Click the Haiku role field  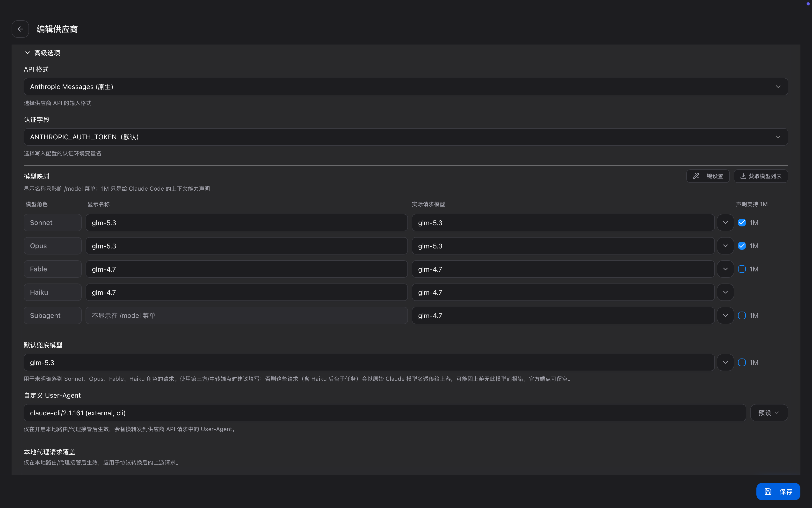pos(53,292)
